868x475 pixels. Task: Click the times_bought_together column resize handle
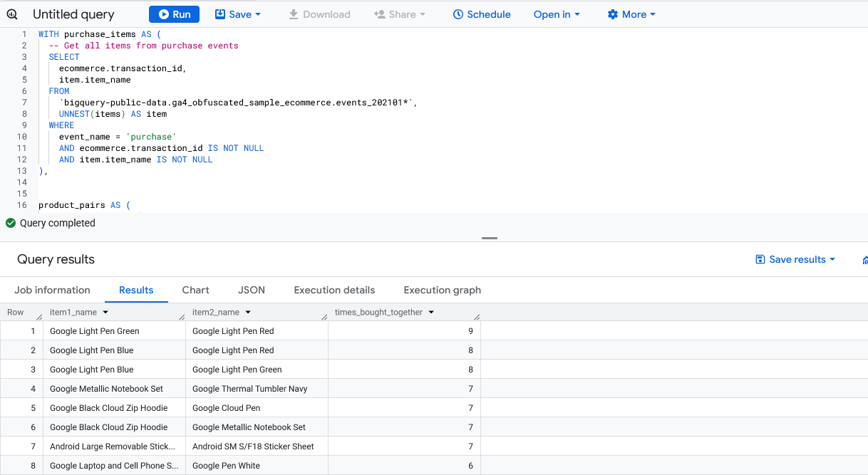477,317
